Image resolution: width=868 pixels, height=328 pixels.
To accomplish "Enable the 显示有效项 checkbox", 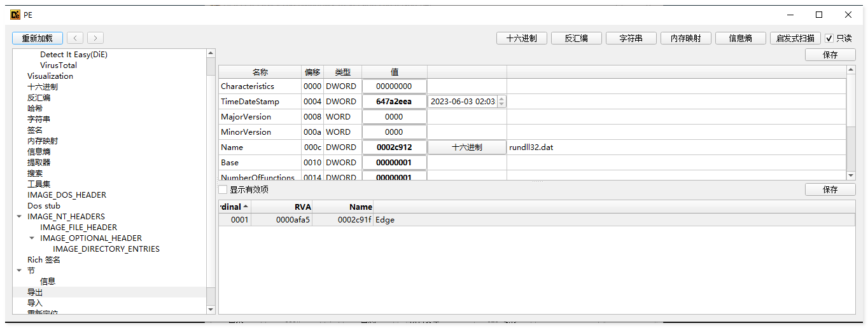I will [x=223, y=189].
